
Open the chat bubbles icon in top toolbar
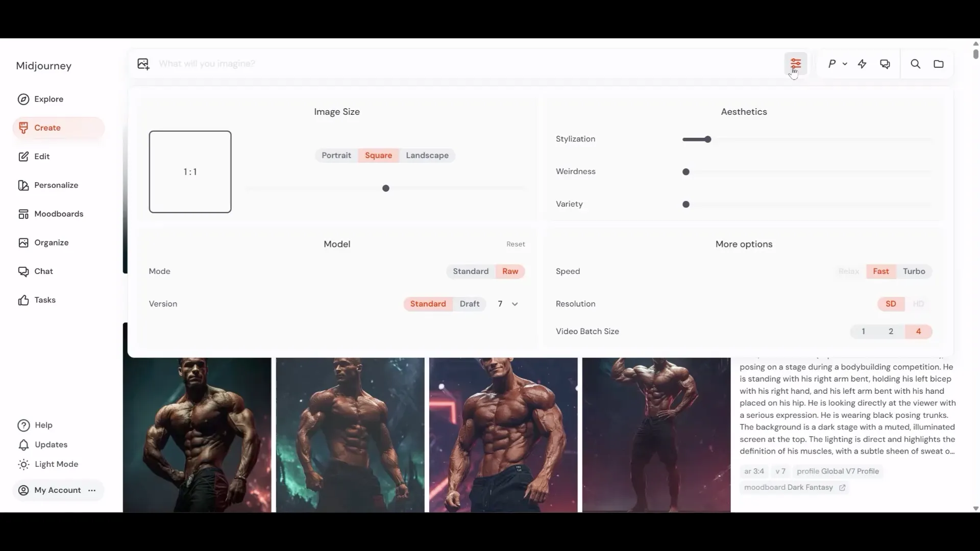pos(885,64)
